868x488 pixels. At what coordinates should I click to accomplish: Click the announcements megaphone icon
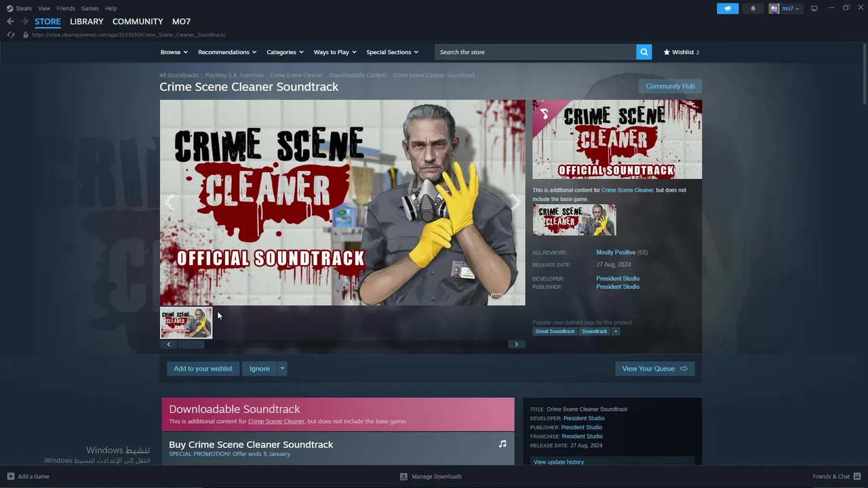(728, 8)
